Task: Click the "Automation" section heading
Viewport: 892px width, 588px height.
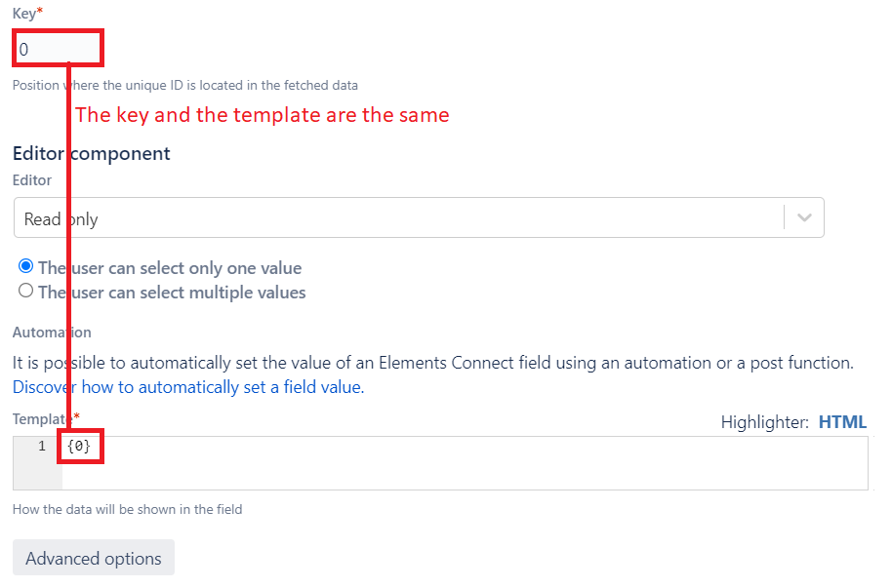Action: (x=52, y=333)
